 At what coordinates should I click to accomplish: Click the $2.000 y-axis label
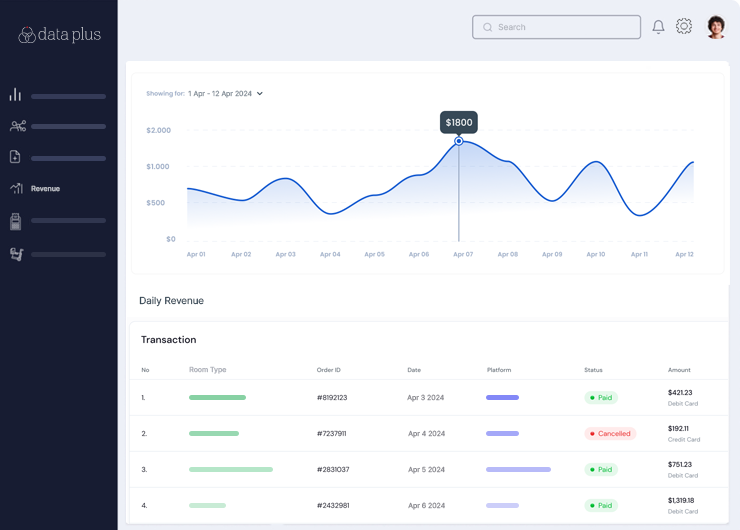(159, 130)
